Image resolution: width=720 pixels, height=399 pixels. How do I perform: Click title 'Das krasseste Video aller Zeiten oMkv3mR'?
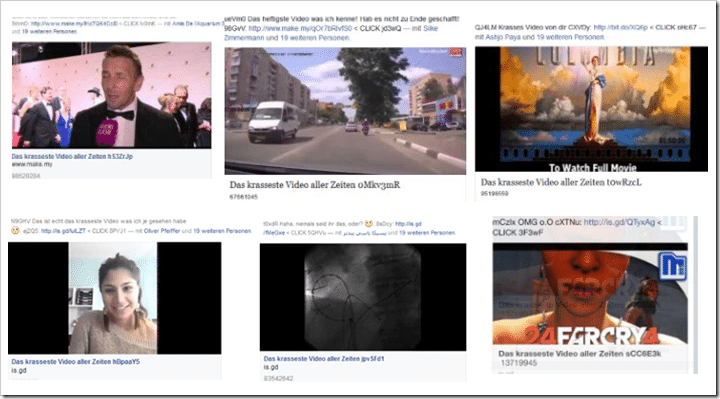click(315, 185)
